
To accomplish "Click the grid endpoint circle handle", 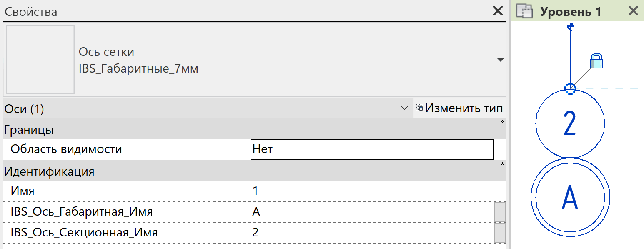I will [570, 88].
